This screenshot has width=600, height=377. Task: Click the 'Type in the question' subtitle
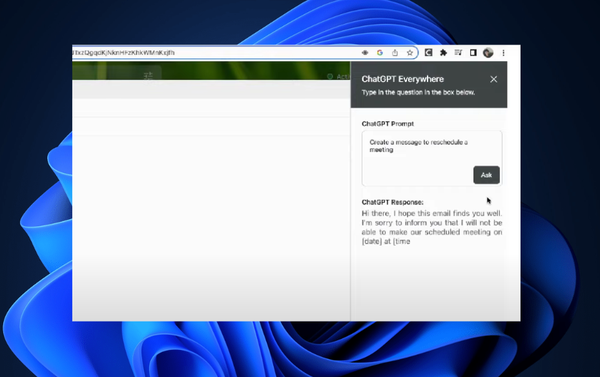[418, 92]
